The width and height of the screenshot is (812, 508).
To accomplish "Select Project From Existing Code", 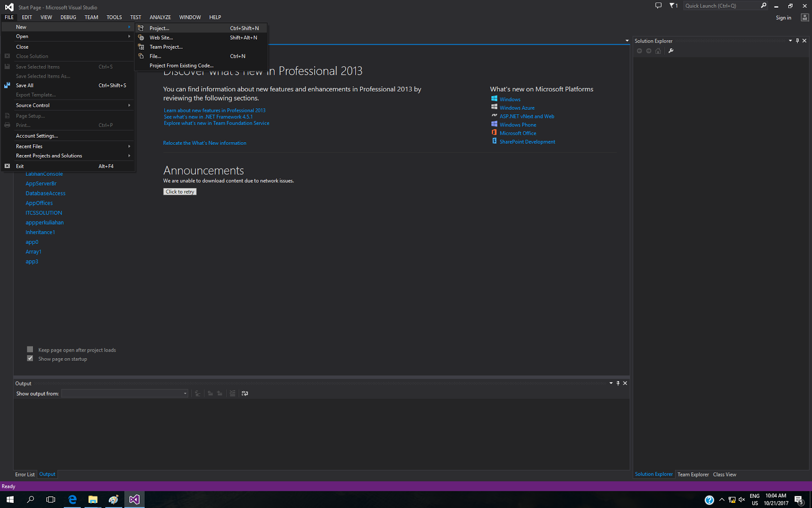I will [x=201, y=66].
